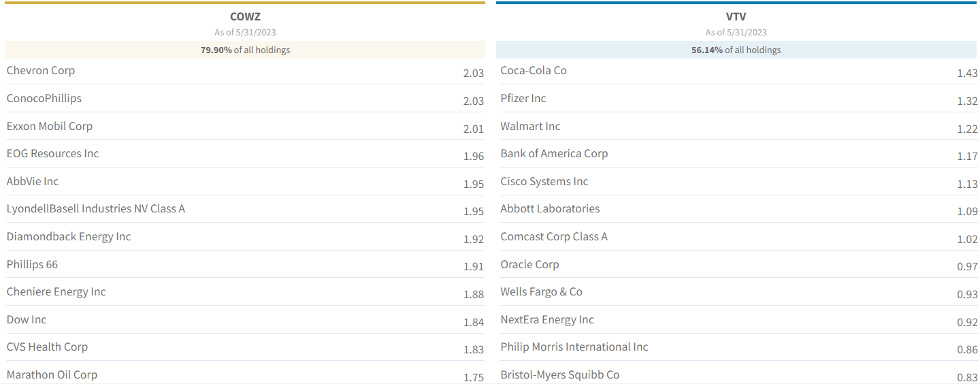Image resolution: width=980 pixels, height=384 pixels.
Task: Click Abbott Laboratories weight 1.09
Action: (x=967, y=212)
